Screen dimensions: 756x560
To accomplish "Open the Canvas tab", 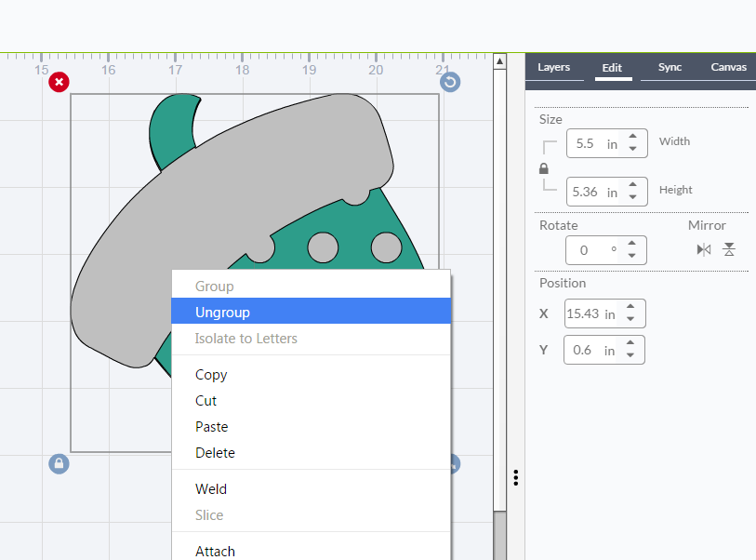I will click(728, 67).
